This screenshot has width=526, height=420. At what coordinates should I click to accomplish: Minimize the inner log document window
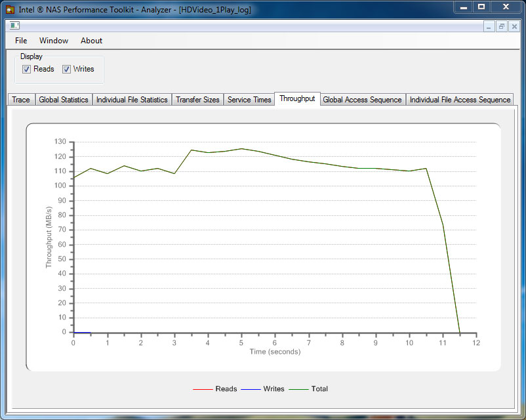[x=489, y=26]
